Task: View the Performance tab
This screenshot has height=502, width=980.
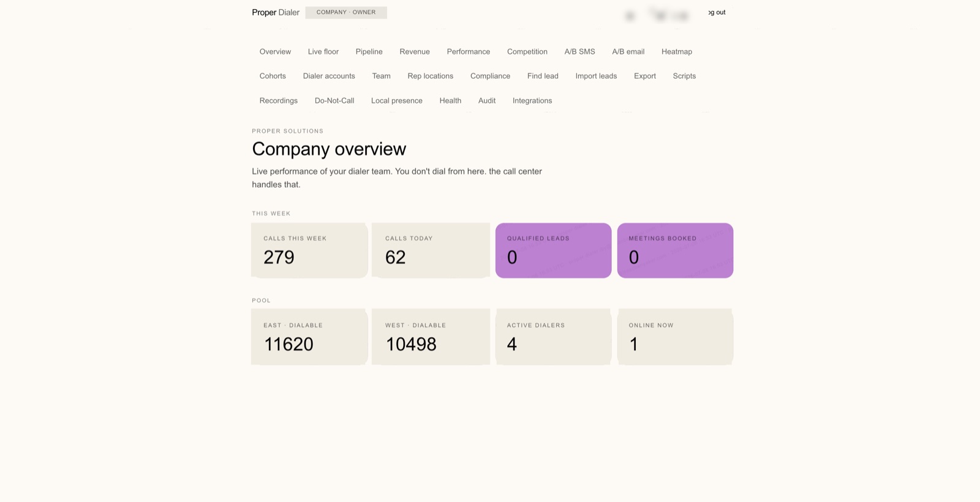Action: [x=469, y=51]
